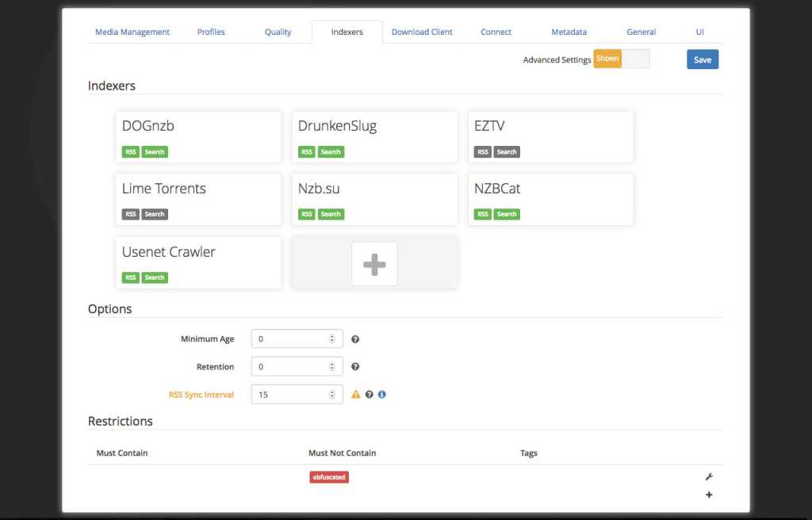Go to the Download Client tab
The width and height of the screenshot is (812, 520).
click(x=422, y=32)
